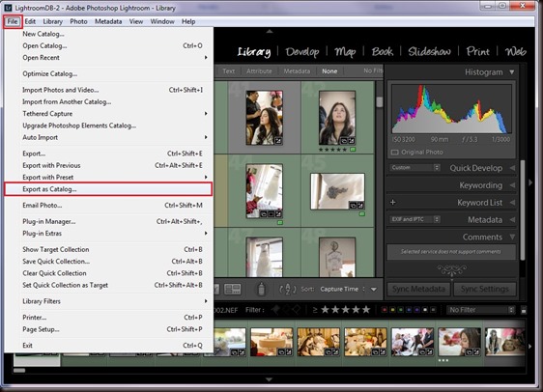Collapse the Histogram panel
543x392 pixels.
tap(512, 72)
